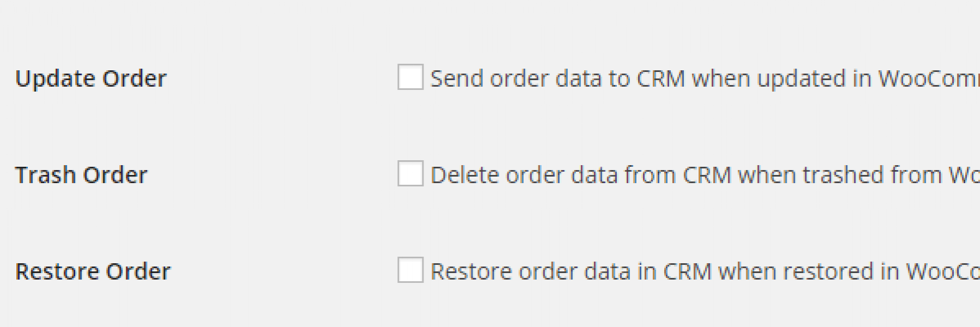Click the word 'CRM' in the Trash Order description
The width and height of the screenshot is (980, 327).
[707, 175]
